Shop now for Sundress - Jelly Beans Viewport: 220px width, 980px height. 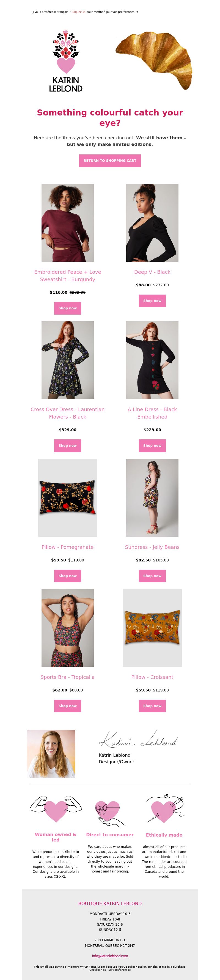(x=152, y=576)
